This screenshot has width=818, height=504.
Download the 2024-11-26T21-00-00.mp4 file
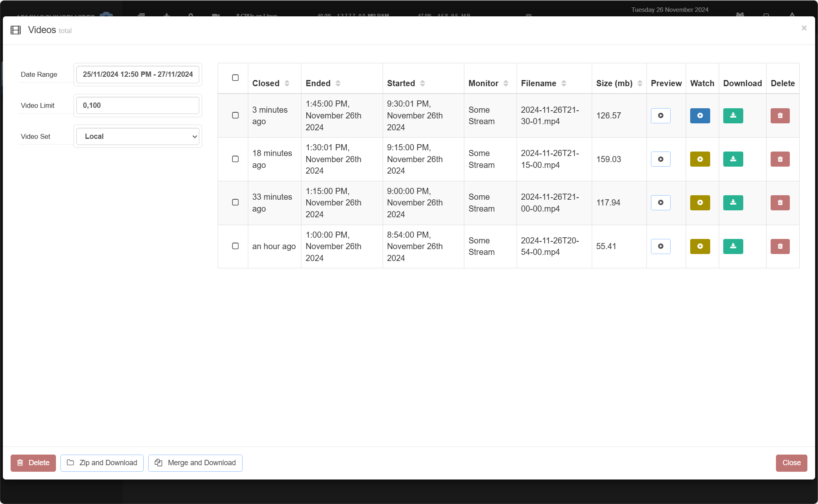[x=733, y=203]
